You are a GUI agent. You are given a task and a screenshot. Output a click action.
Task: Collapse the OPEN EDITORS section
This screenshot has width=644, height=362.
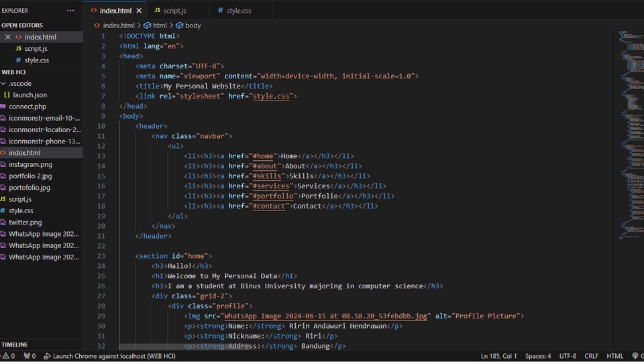pos(22,25)
